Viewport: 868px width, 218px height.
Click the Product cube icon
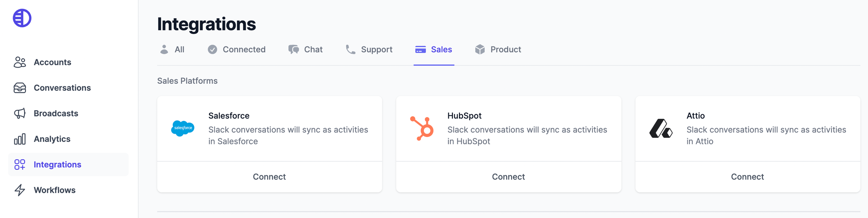[x=479, y=49]
